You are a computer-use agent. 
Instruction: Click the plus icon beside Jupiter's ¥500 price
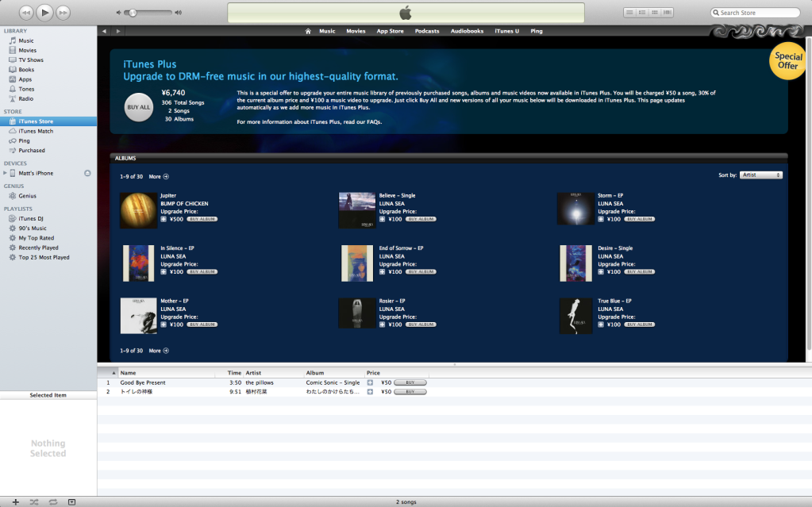click(164, 219)
